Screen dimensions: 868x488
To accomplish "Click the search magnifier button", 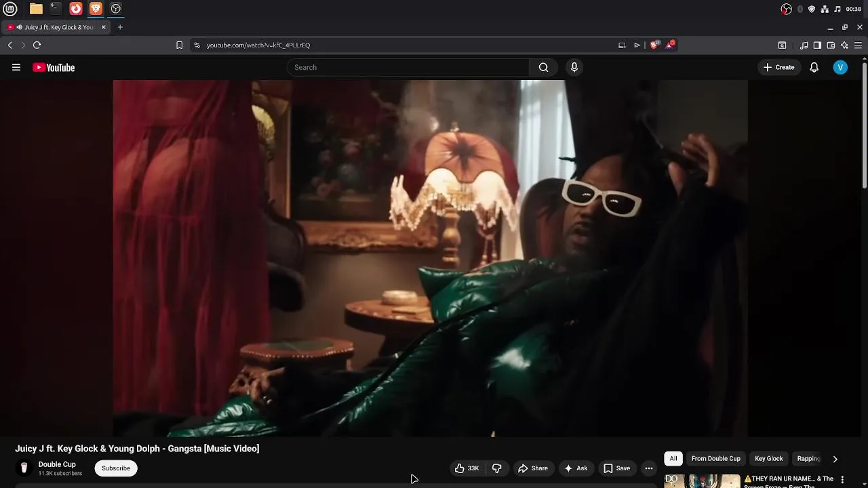I will (x=543, y=67).
